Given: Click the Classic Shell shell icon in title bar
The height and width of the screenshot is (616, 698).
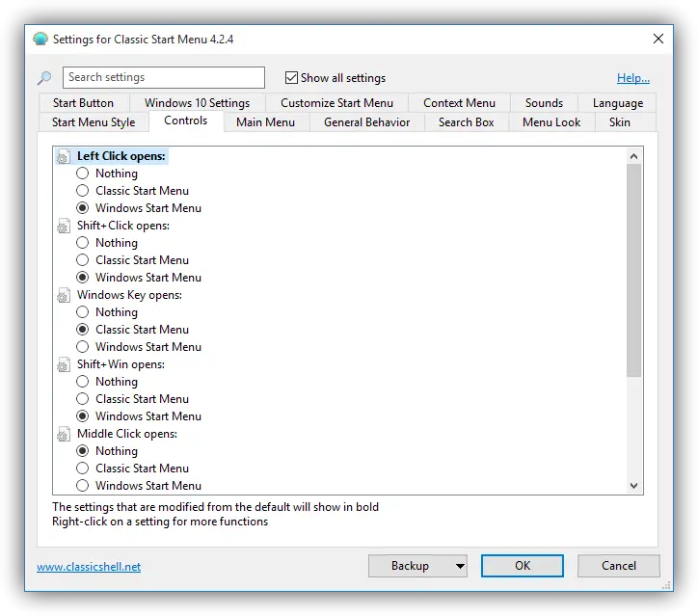Looking at the screenshot, I should 40,40.
